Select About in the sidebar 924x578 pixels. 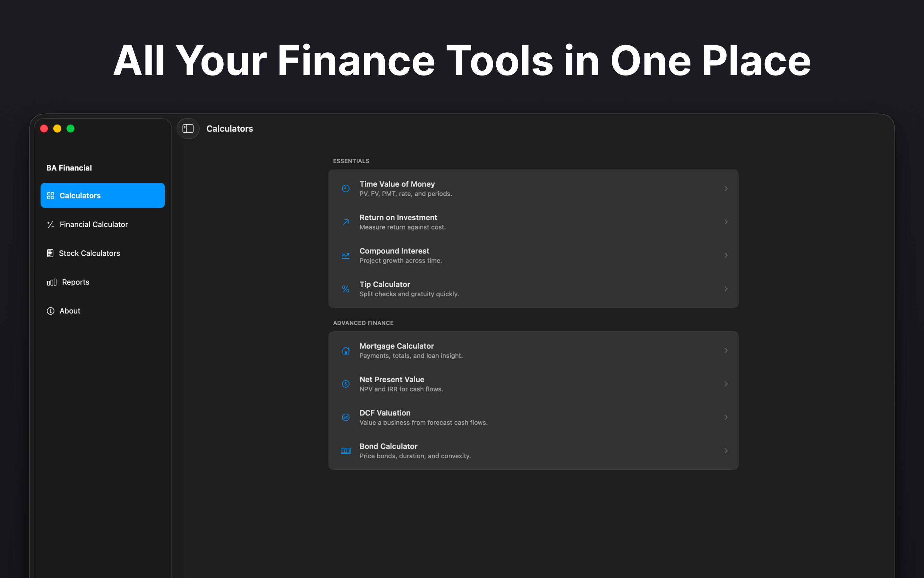click(x=103, y=311)
